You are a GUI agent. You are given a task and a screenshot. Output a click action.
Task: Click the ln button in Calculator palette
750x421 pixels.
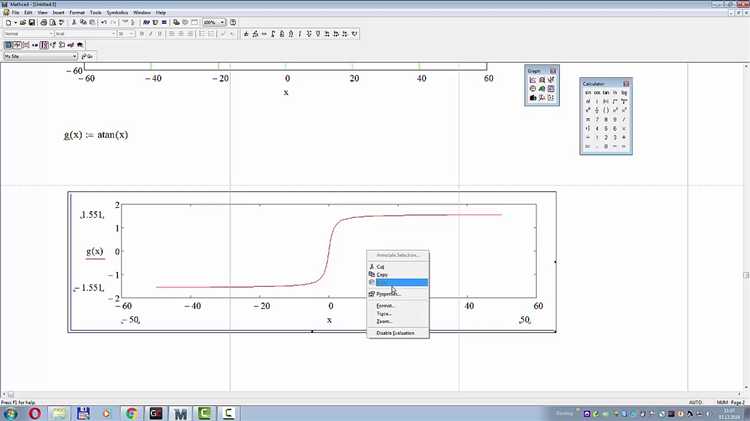(615, 92)
